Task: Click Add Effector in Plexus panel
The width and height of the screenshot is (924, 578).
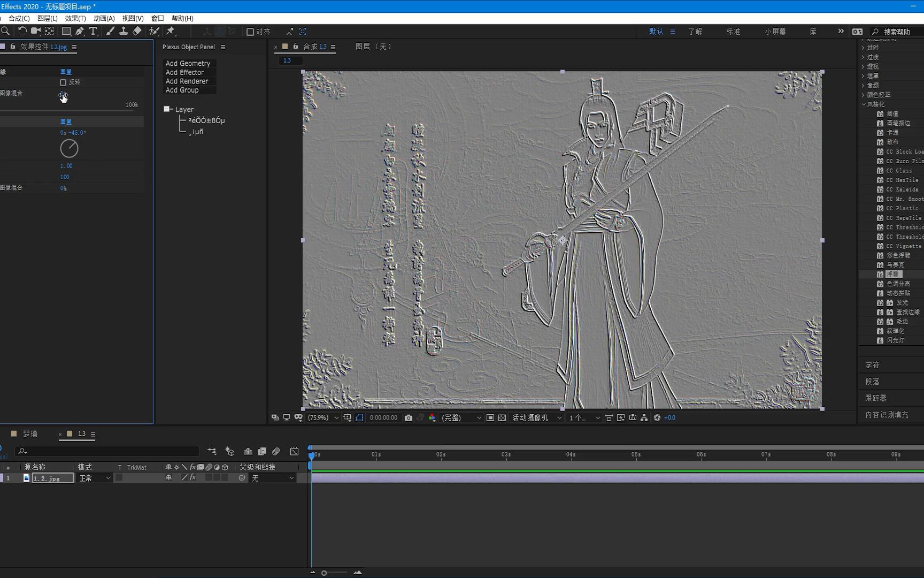Action: (x=184, y=72)
